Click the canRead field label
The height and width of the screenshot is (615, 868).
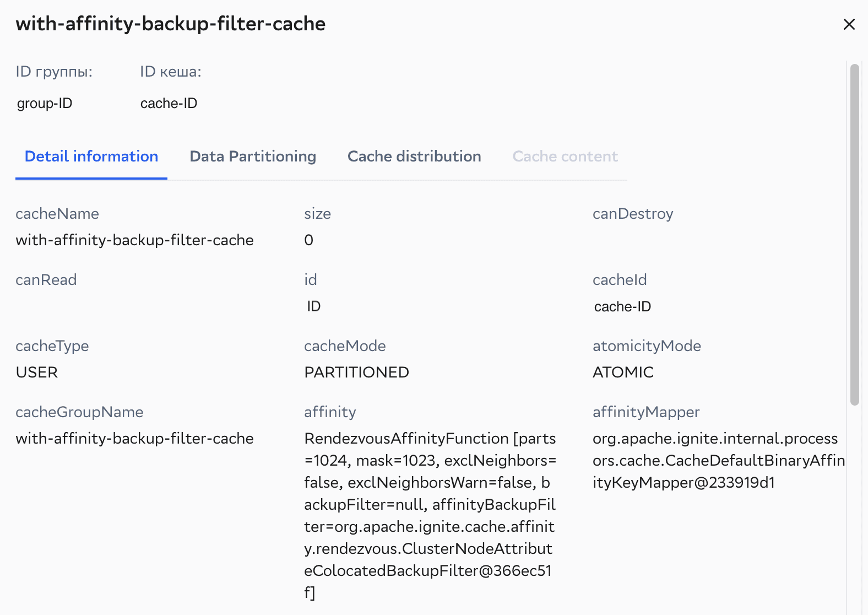(x=46, y=280)
